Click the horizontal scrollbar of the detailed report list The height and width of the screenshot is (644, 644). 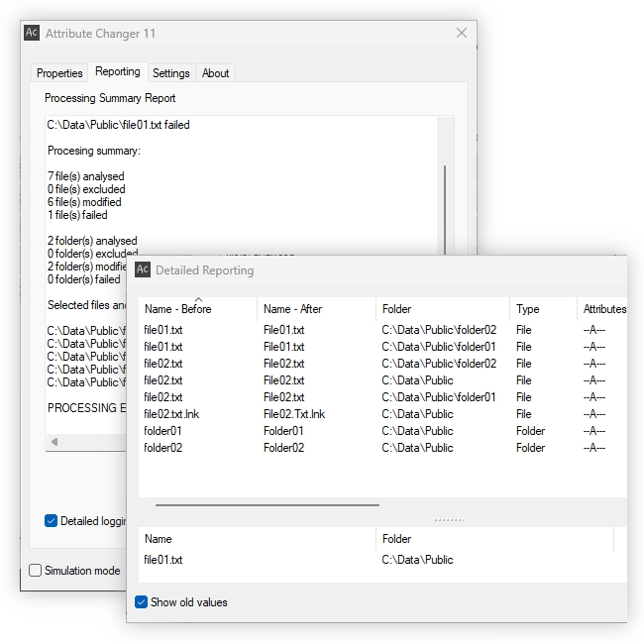click(x=267, y=504)
